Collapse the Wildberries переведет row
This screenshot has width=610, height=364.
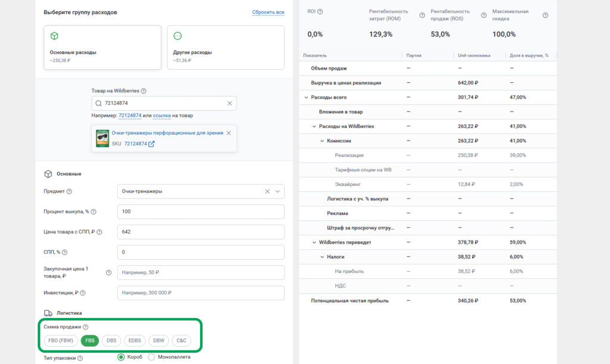pos(315,242)
